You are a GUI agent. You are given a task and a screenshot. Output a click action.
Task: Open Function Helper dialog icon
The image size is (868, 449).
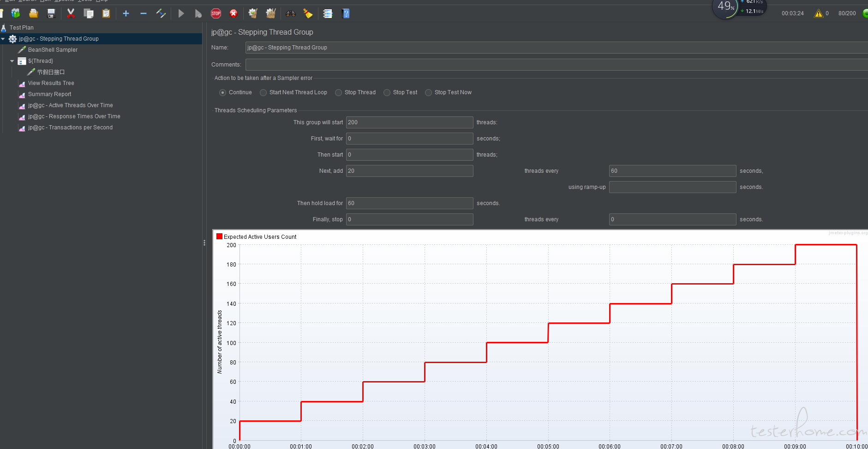[x=328, y=13]
